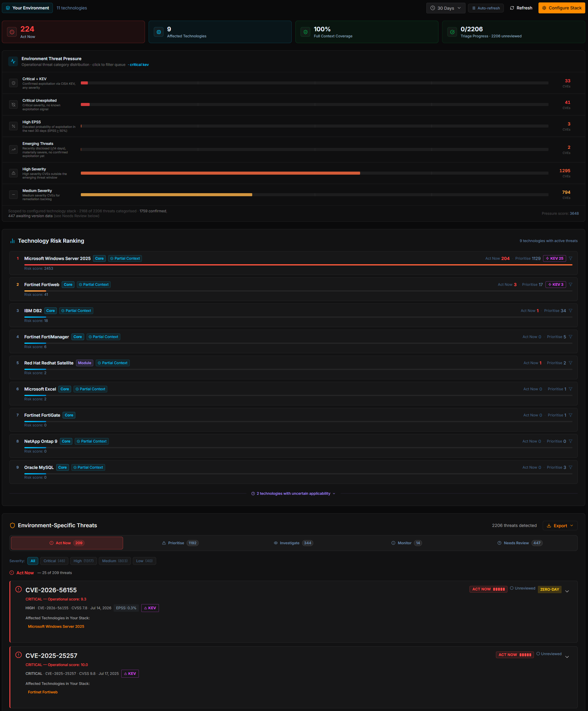Image resolution: width=588 pixels, height=711 pixels.
Task: Click the 11 technologies label
Action: coord(71,8)
